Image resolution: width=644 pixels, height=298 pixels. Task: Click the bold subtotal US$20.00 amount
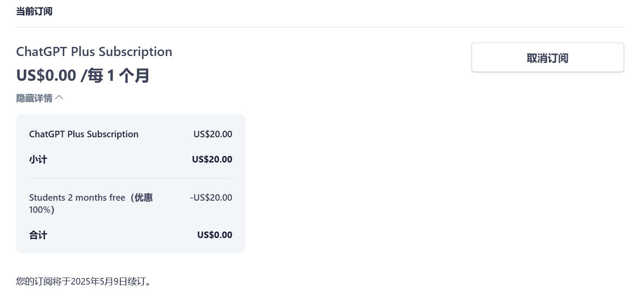coord(212,159)
